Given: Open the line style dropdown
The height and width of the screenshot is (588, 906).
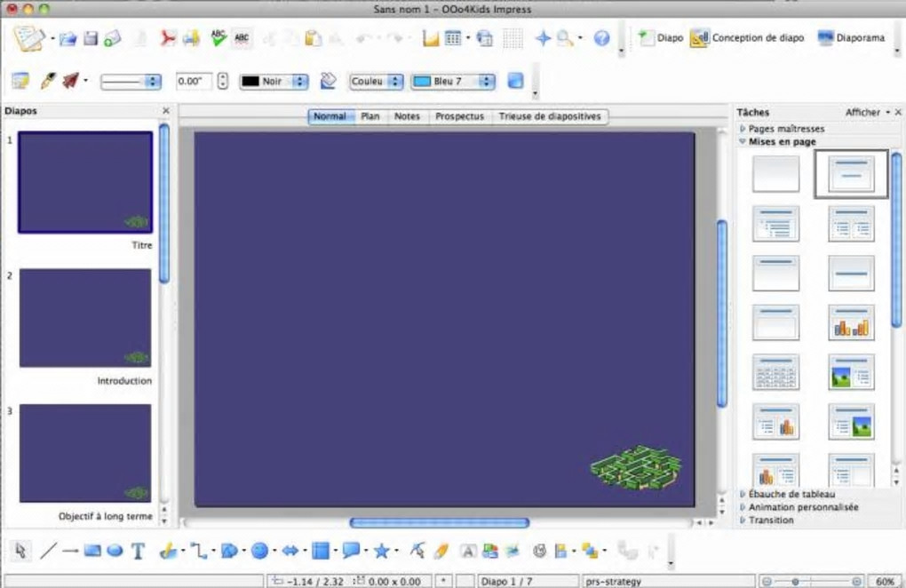Looking at the screenshot, I should 131,82.
